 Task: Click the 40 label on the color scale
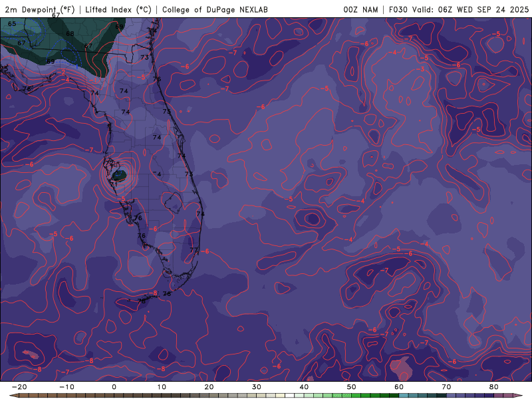[x=304, y=387]
